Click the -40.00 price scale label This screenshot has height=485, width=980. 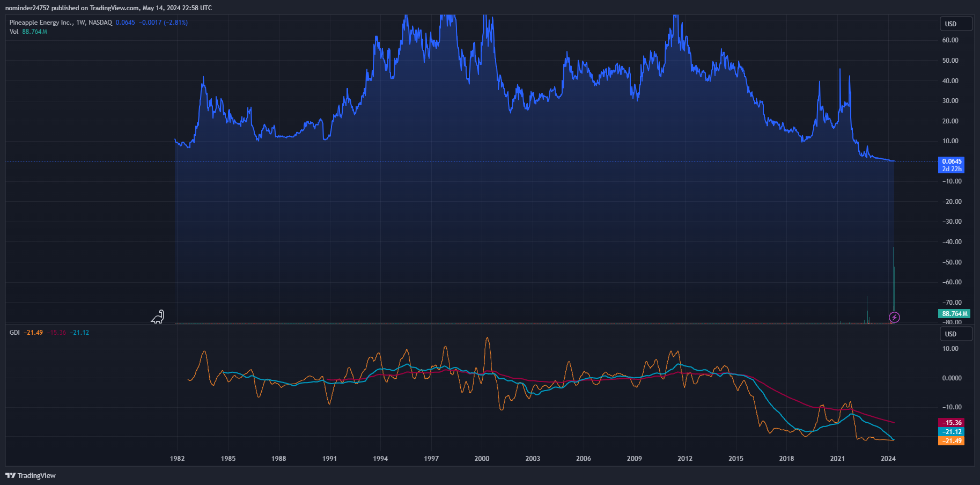click(x=952, y=242)
